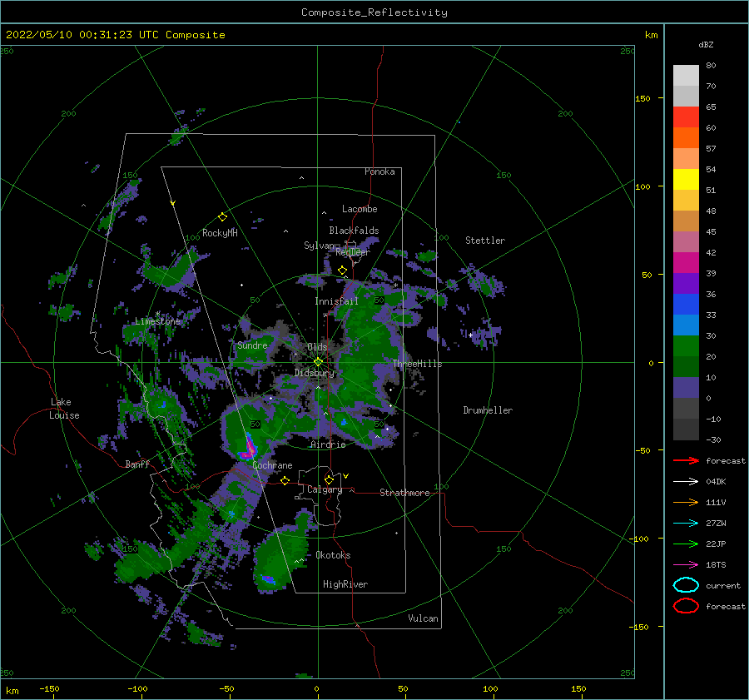Click the Banff label on map
Screen dimensions: 749x700
pyautogui.click(x=137, y=464)
